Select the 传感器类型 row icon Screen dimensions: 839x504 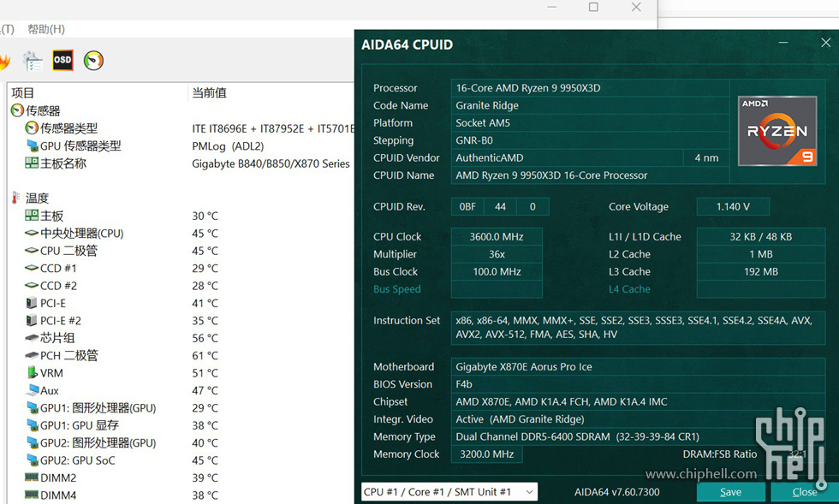point(32,127)
